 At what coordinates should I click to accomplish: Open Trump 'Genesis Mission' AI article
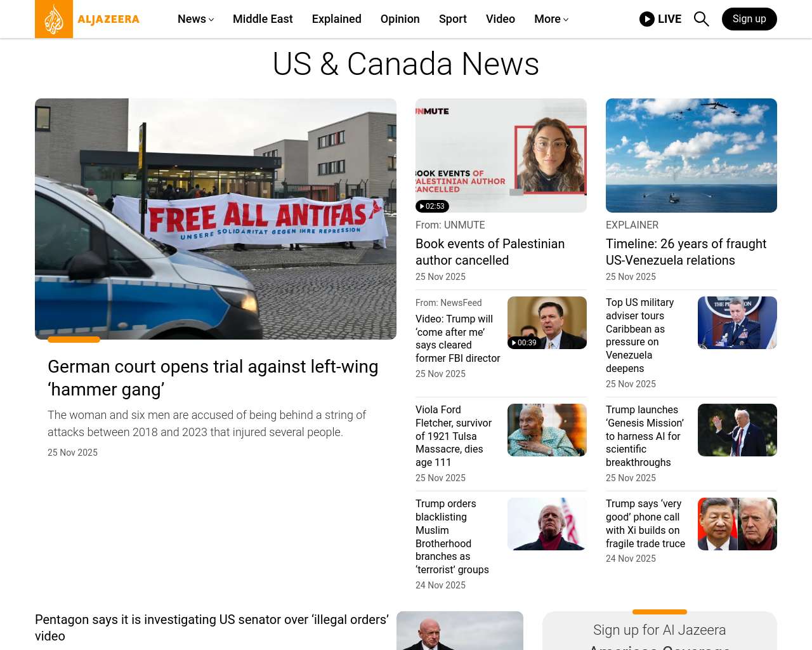click(645, 436)
